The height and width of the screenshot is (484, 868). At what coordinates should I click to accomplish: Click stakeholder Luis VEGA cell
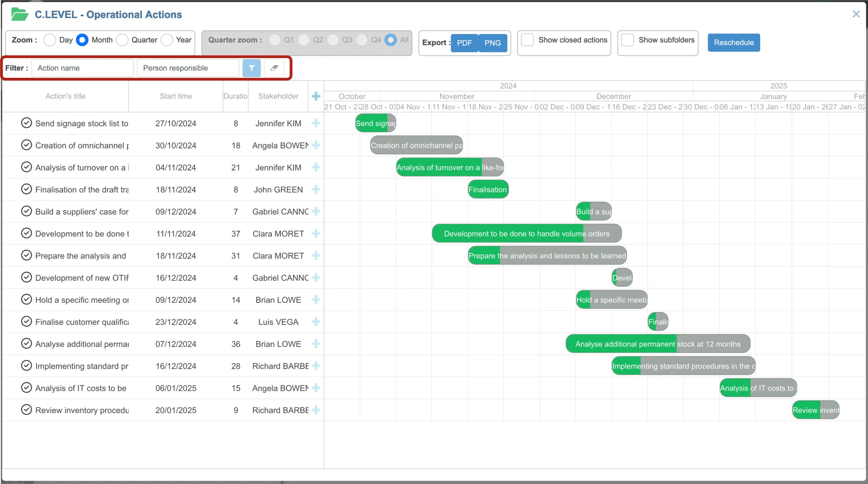(278, 322)
